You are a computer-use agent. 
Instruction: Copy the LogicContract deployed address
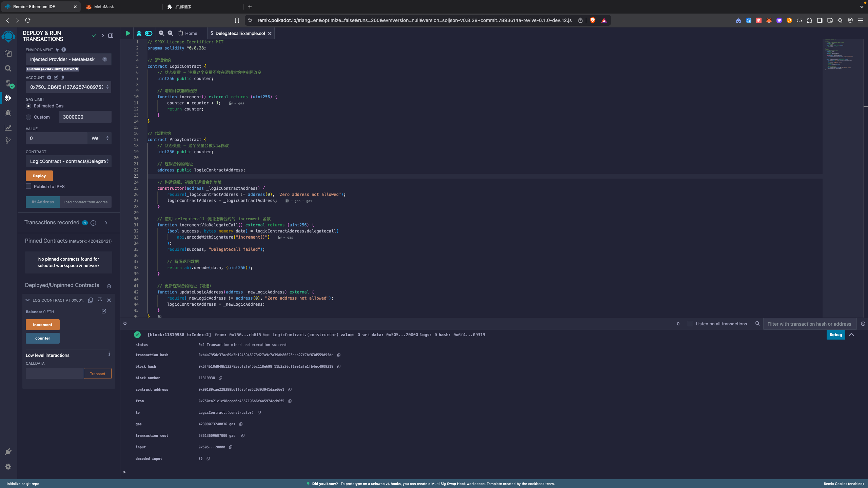click(91, 300)
